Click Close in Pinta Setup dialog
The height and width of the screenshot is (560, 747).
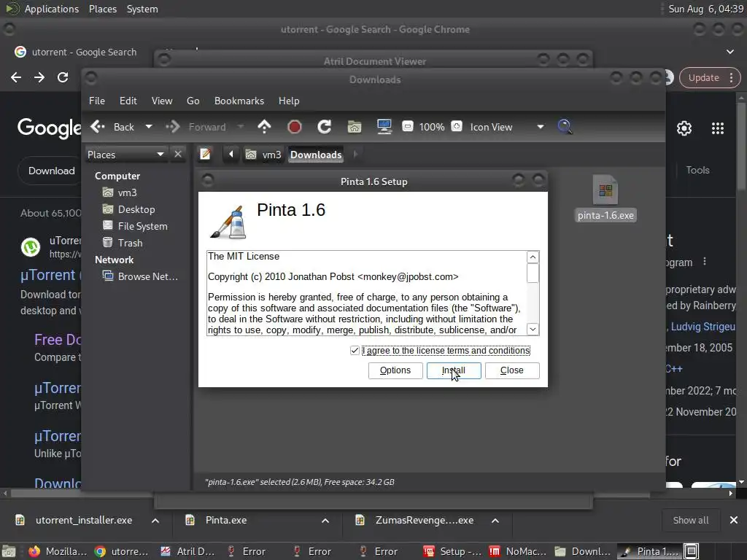click(512, 370)
